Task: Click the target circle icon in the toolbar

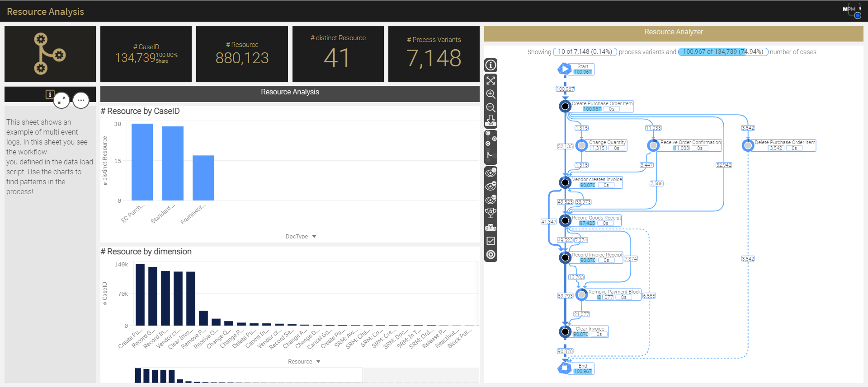Action: pyautogui.click(x=491, y=255)
